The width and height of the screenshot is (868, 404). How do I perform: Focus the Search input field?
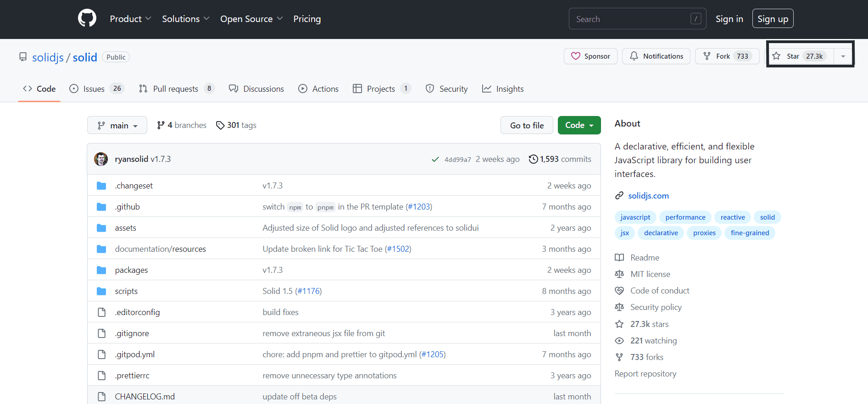637,19
